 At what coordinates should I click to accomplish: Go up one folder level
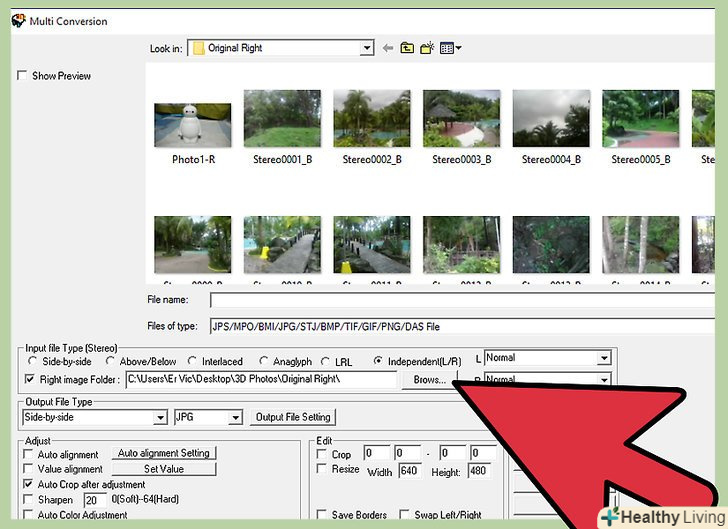coord(407,48)
